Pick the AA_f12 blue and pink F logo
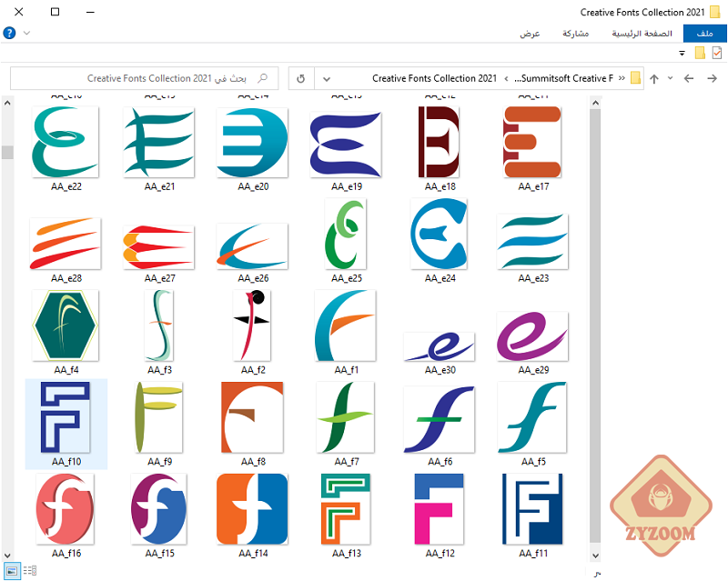 (x=440, y=509)
